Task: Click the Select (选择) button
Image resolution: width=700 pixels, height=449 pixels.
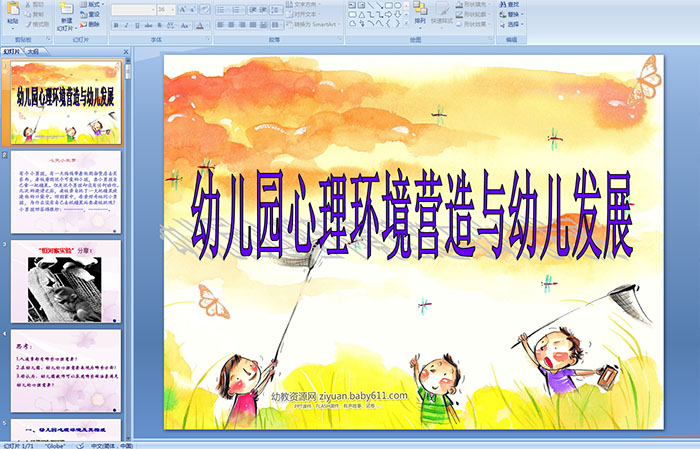Action: 511,24
